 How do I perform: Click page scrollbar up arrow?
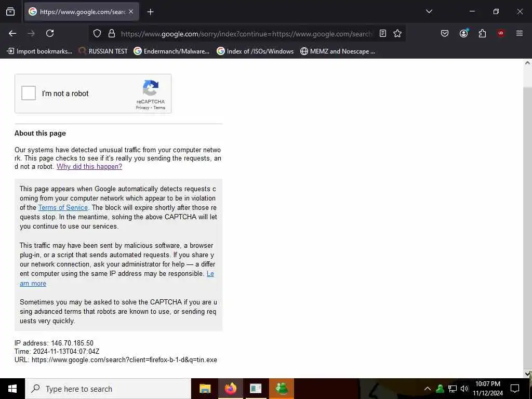click(x=528, y=63)
